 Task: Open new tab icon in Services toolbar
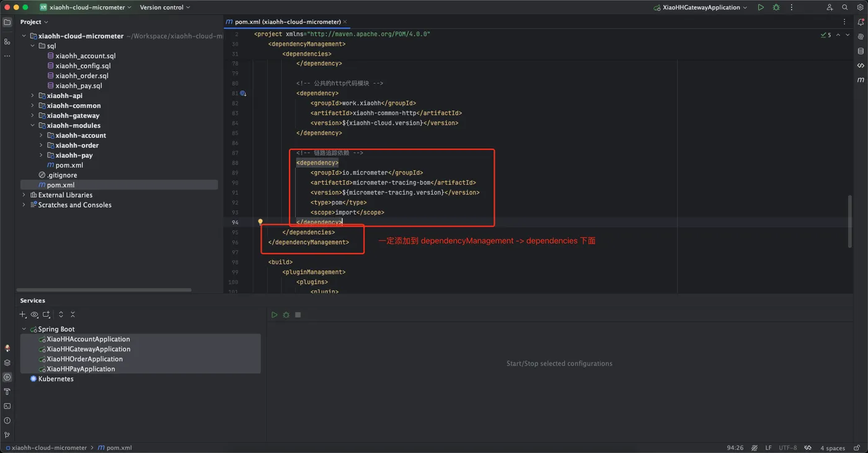(x=46, y=315)
